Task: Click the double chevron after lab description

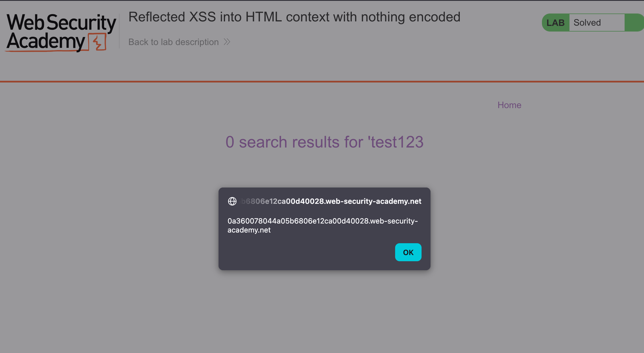Action: [x=227, y=42]
